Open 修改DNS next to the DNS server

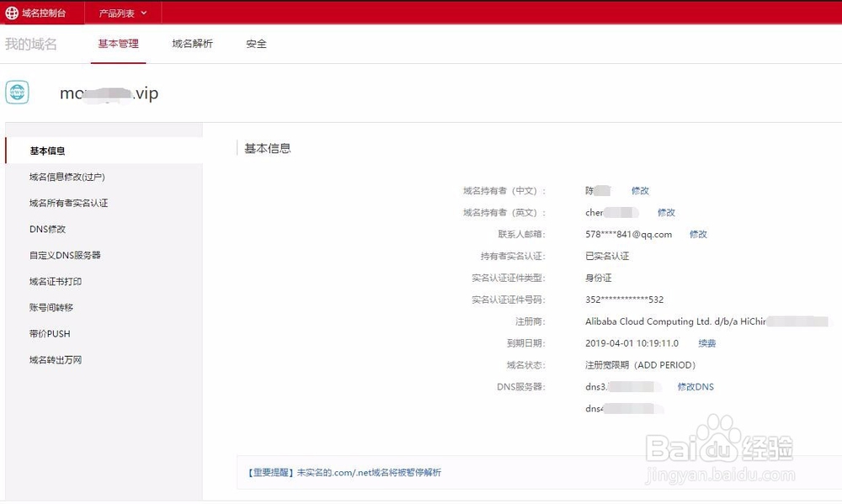pyautogui.click(x=695, y=387)
